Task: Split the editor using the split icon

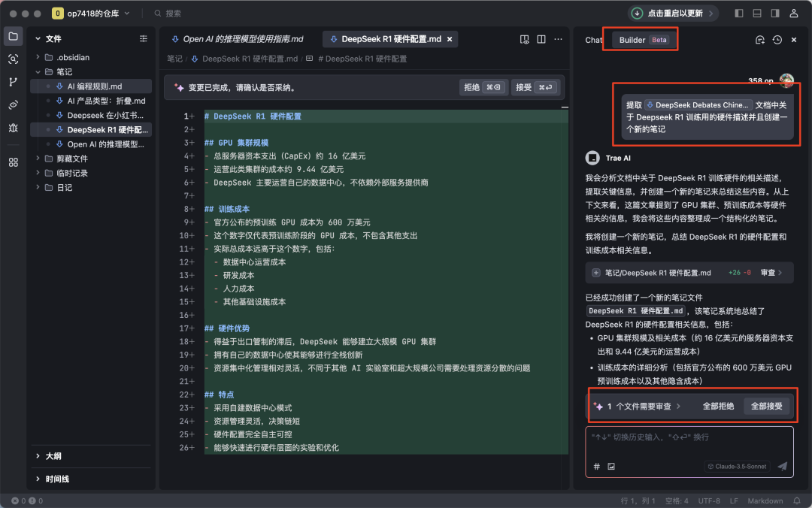Action: click(541, 39)
